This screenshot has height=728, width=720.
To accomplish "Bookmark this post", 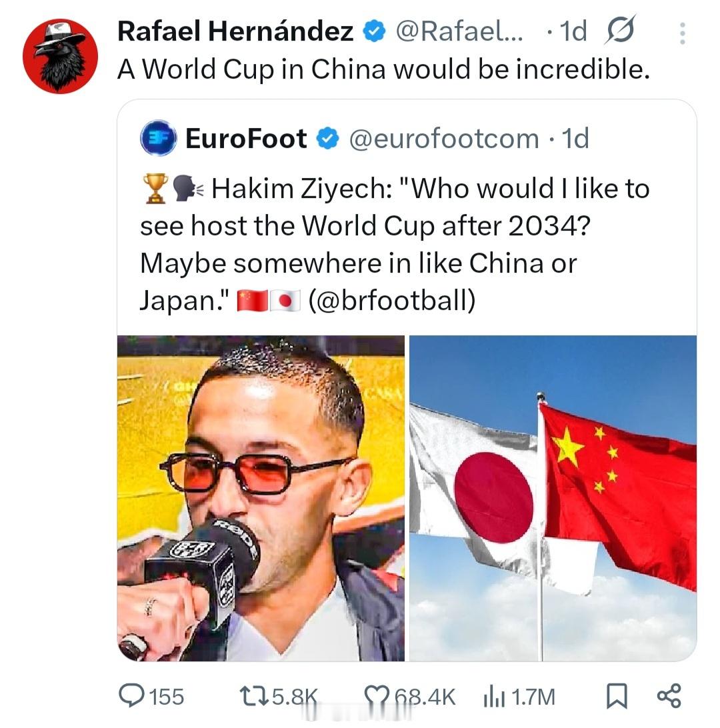I will point(617,696).
